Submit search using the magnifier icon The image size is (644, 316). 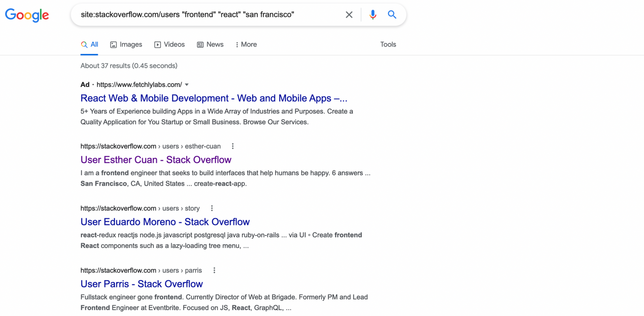click(x=392, y=14)
